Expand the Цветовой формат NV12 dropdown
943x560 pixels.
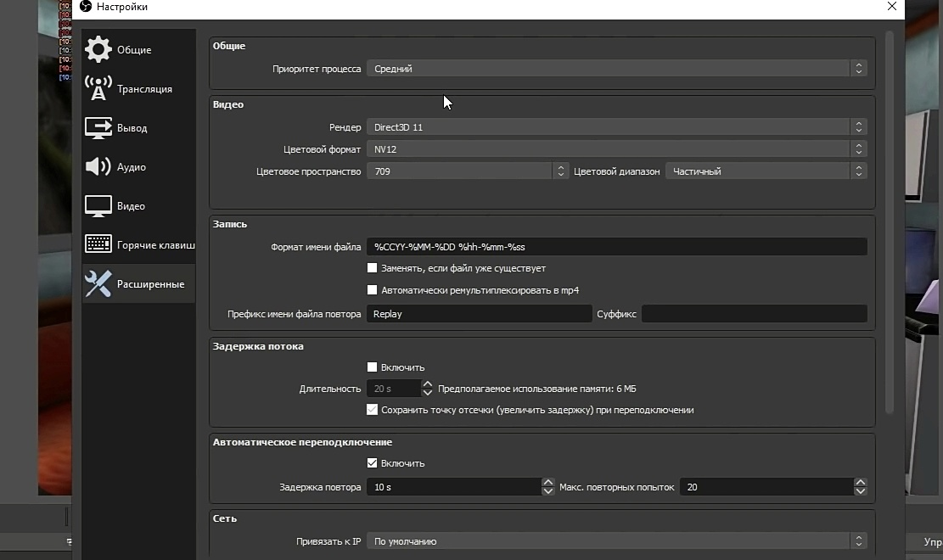(615, 149)
